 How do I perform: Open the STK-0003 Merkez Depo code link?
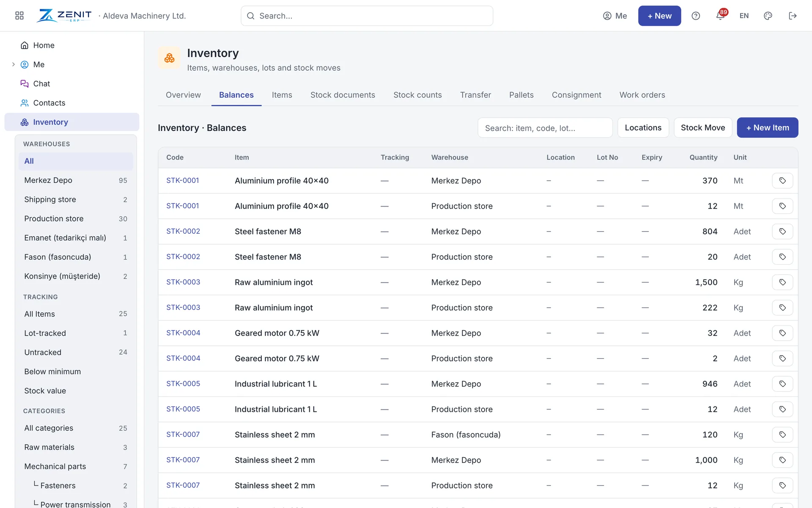(x=183, y=282)
